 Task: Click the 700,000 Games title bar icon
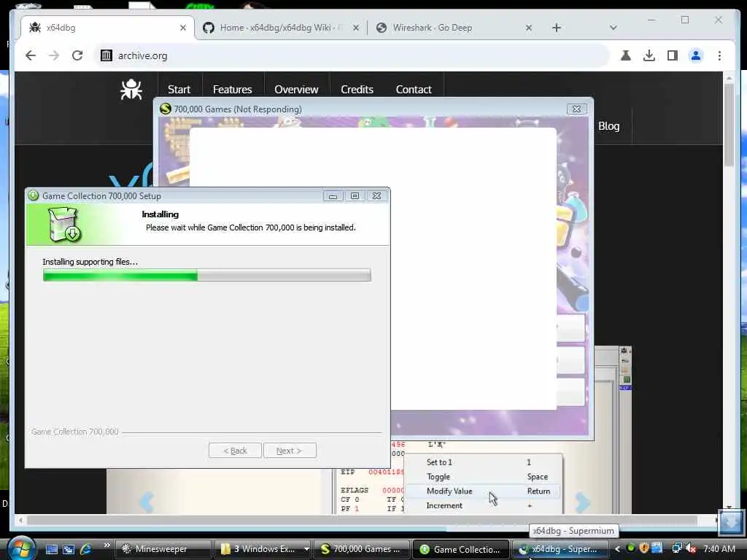166,109
